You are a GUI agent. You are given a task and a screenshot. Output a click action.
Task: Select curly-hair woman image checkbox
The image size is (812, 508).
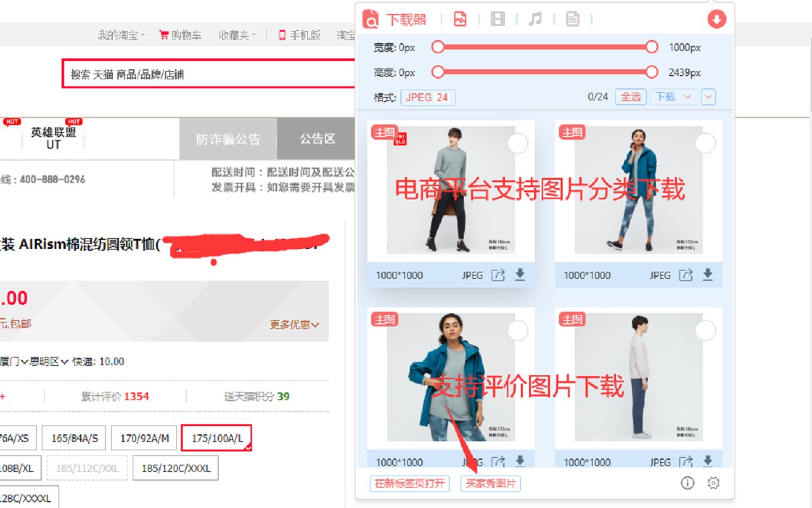518,330
